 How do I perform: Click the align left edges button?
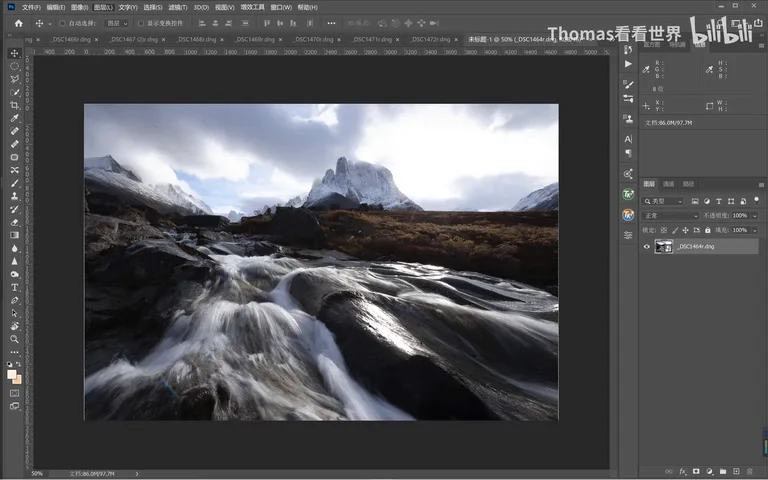pyautogui.click(x=202, y=23)
